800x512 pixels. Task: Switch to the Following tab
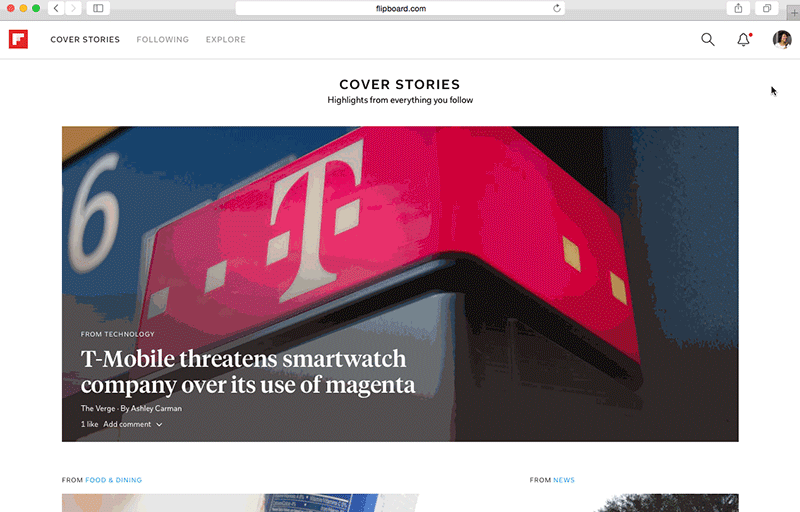point(163,39)
